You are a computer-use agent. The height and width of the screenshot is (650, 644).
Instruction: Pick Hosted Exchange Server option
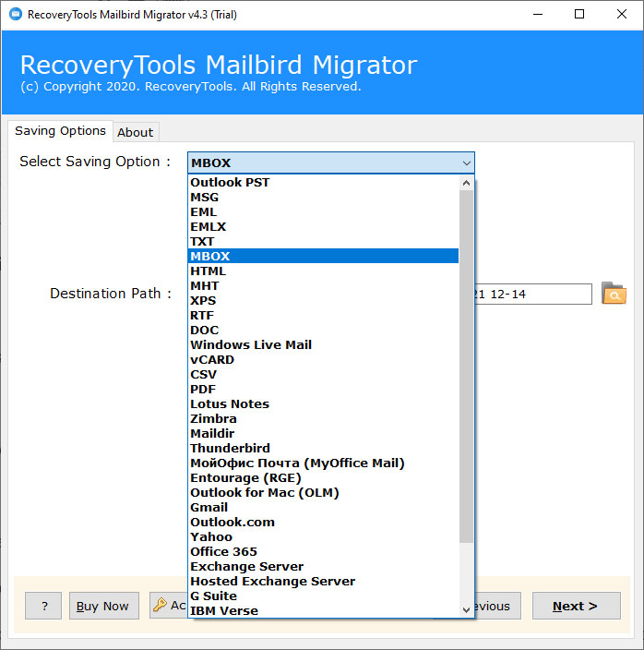(323, 581)
